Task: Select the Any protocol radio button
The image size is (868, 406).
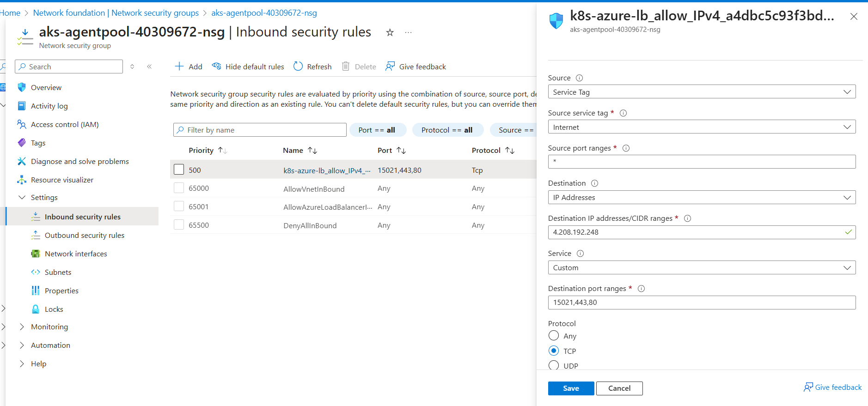Action: (x=554, y=335)
